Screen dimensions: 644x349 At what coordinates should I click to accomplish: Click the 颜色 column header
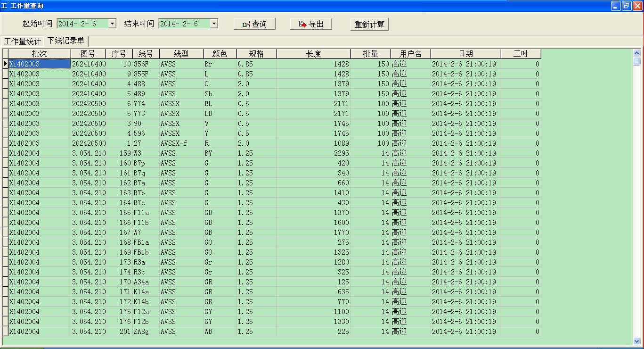click(x=220, y=54)
